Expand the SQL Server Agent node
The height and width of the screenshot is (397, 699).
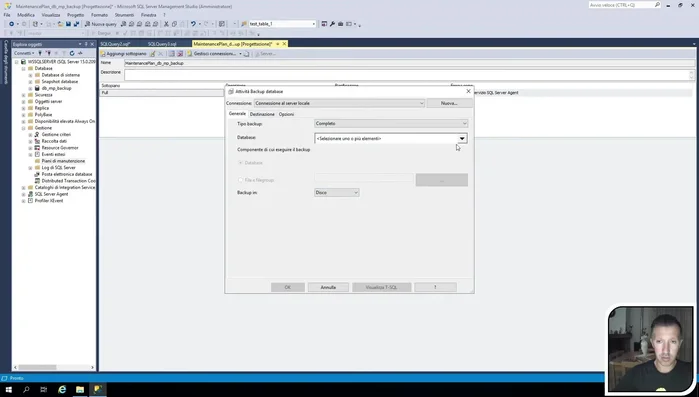tap(24, 194)
